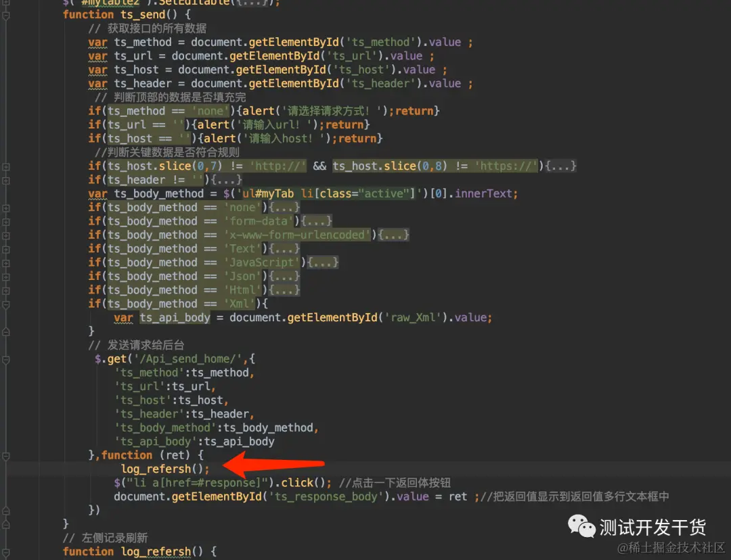This screenshot has width=731, height=560.
Task: Click the 'ul#myTab li[class="active"]' selector string
Action: tap(329, 193)
